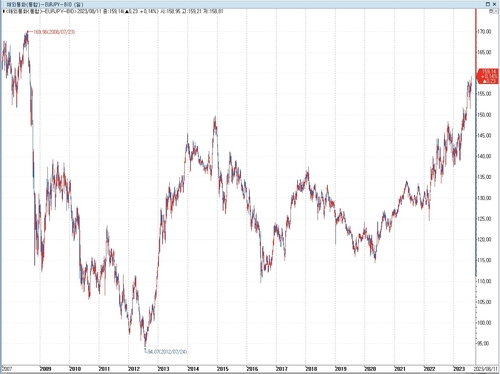
Task: Click the 2021 label on time axis
Action: click(400, 369)
